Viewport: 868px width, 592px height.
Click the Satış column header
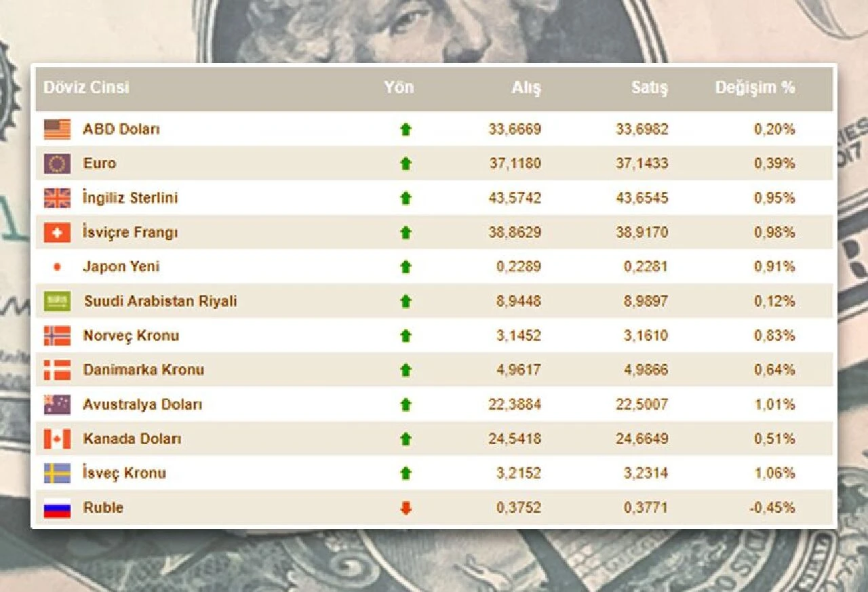point(650,87)
